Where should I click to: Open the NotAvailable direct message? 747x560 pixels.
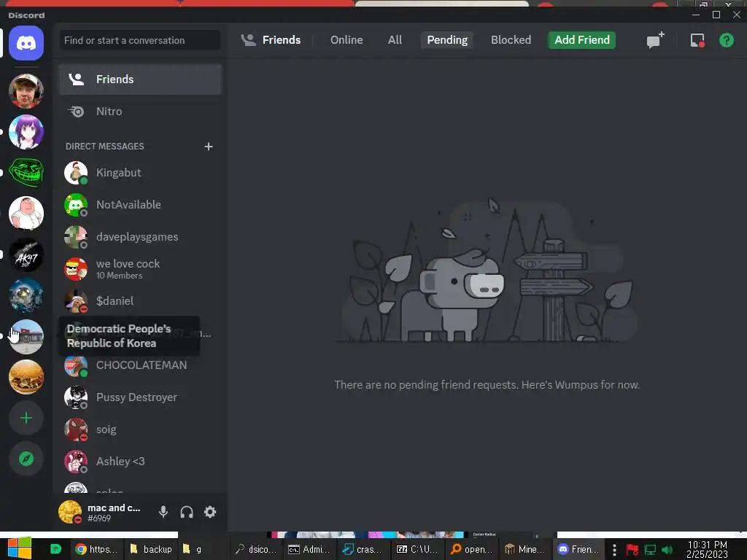click(x=140, y=205)
